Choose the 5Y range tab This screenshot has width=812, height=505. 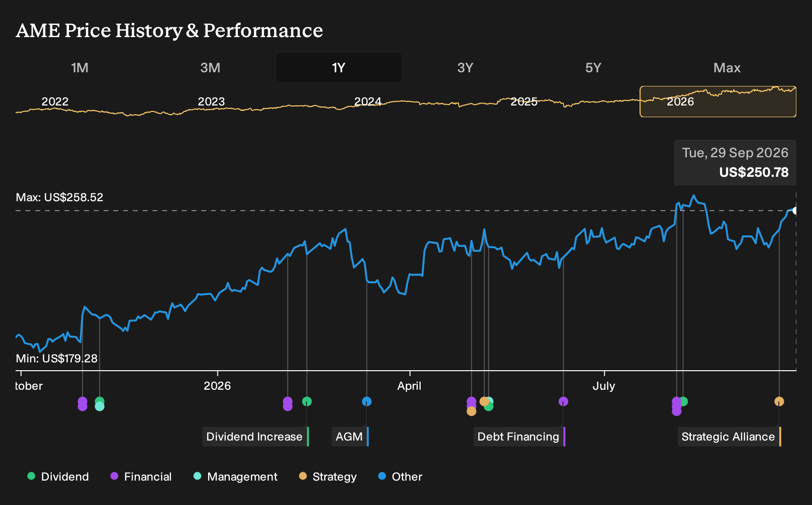593,67
